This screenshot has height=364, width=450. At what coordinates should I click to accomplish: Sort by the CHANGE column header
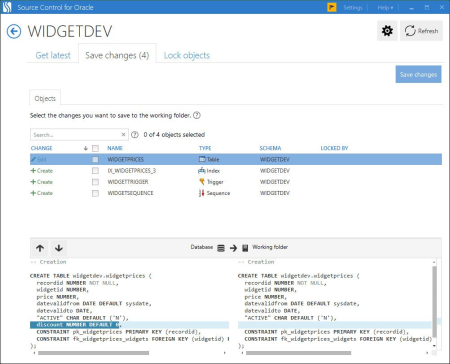[41, 148]
